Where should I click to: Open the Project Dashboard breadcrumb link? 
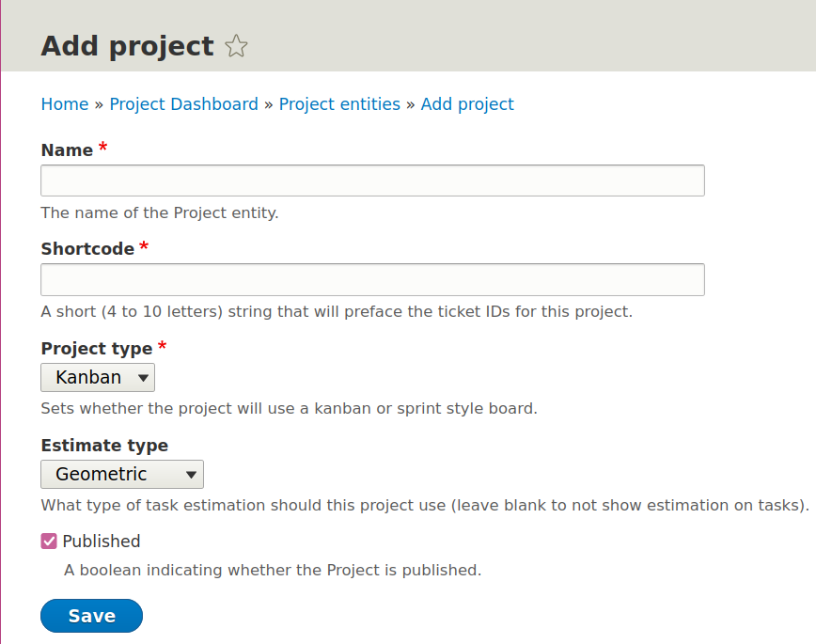[x=183, y=104]
